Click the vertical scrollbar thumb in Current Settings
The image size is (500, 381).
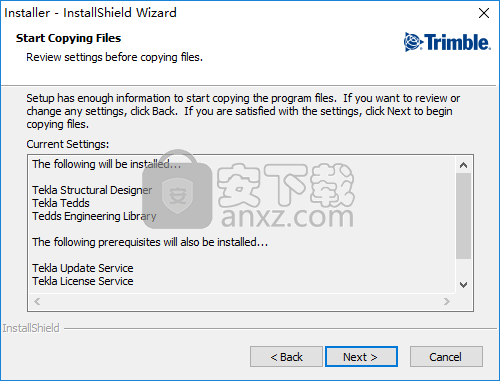click(x=463, y=216)
